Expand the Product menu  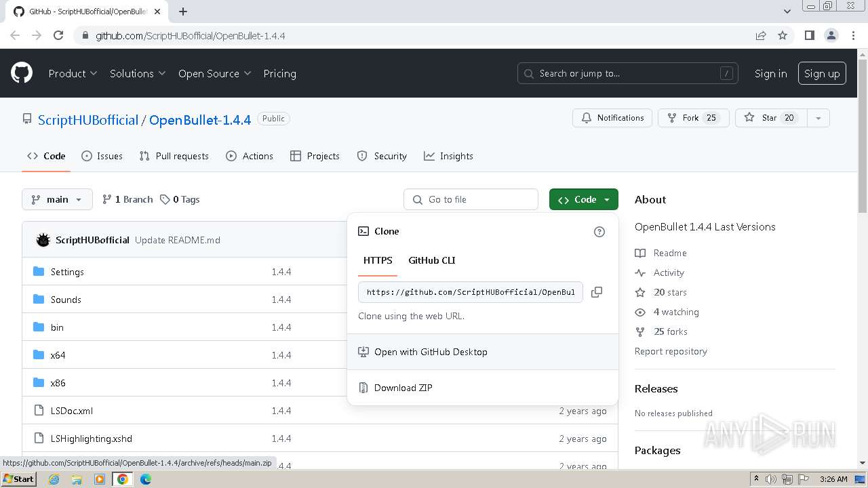pos(73,73)
